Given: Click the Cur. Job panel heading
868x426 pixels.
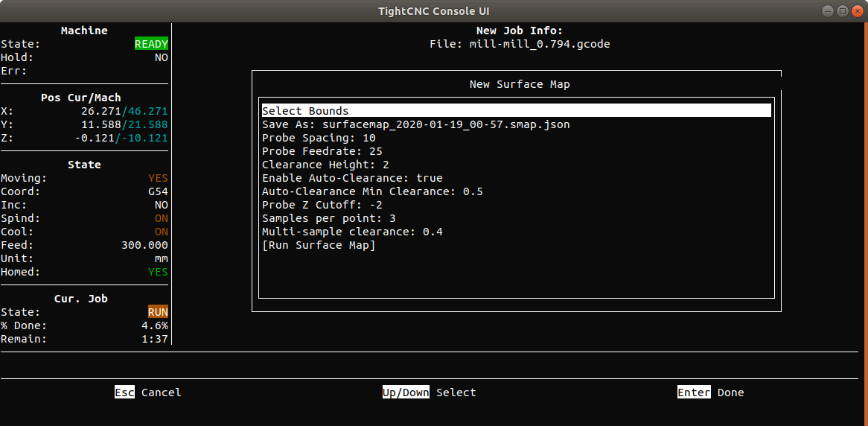Looking at the screenshot, I should point(81,299).
